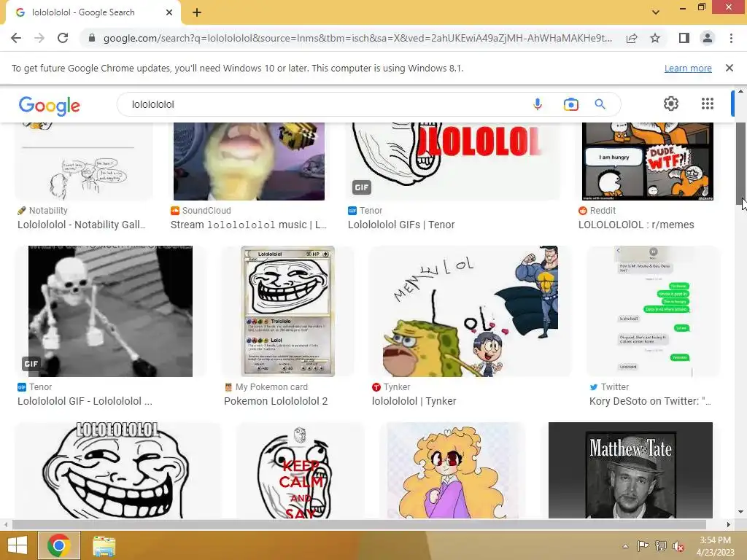The height and width of the screenshot is (560, 747).
Task: Open Action Center flag icon
Action: point(643,546)
